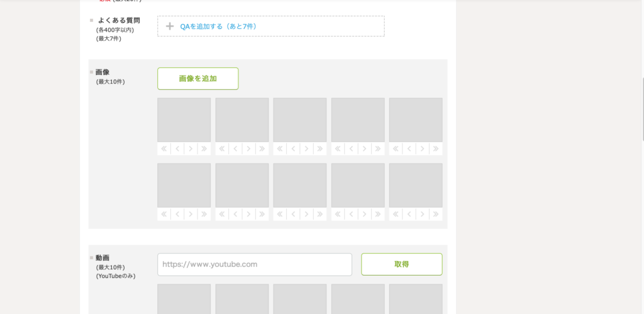This screenshot has width=644, height=314.
Task: Click move-left arrow under fourth top-row image
Action: click(351, 149)
